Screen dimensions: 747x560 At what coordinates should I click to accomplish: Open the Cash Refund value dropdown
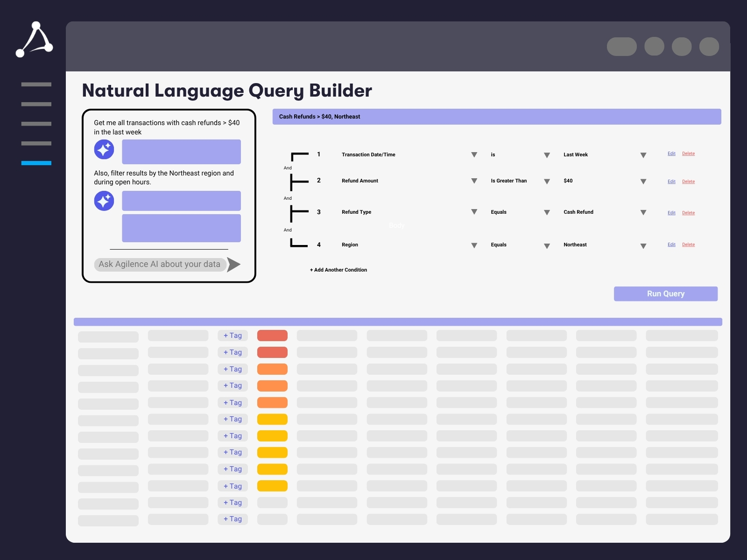tap(643, 213)
